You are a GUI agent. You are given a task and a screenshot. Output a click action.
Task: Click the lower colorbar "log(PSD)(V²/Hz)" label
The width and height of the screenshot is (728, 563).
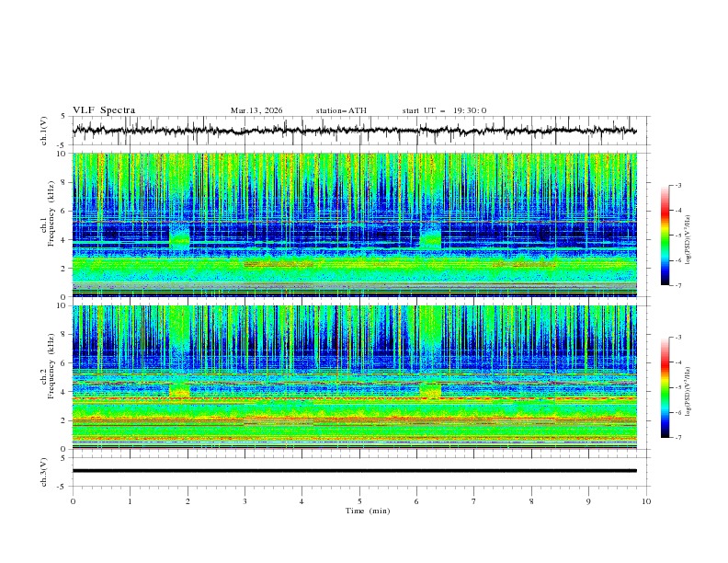pyautogui.click(x=688, y=392)
